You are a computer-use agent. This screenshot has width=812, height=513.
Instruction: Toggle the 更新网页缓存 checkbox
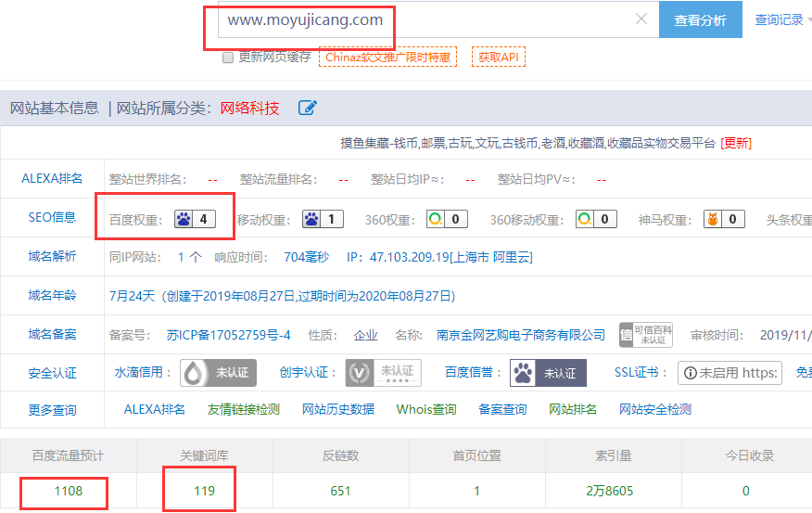click(228, 58)
